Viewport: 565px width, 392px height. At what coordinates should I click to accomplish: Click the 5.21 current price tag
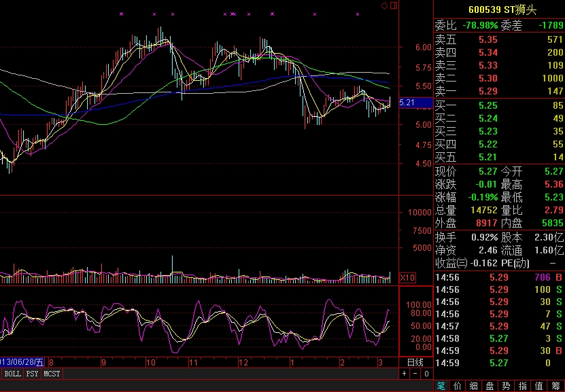[415, 103]
